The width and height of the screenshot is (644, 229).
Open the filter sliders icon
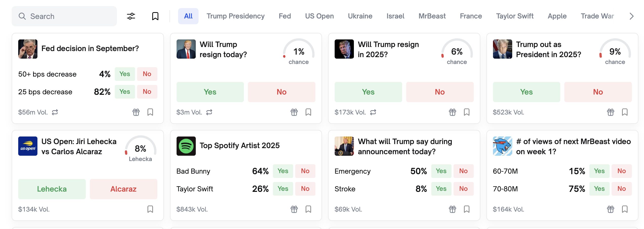pos(131,16)
